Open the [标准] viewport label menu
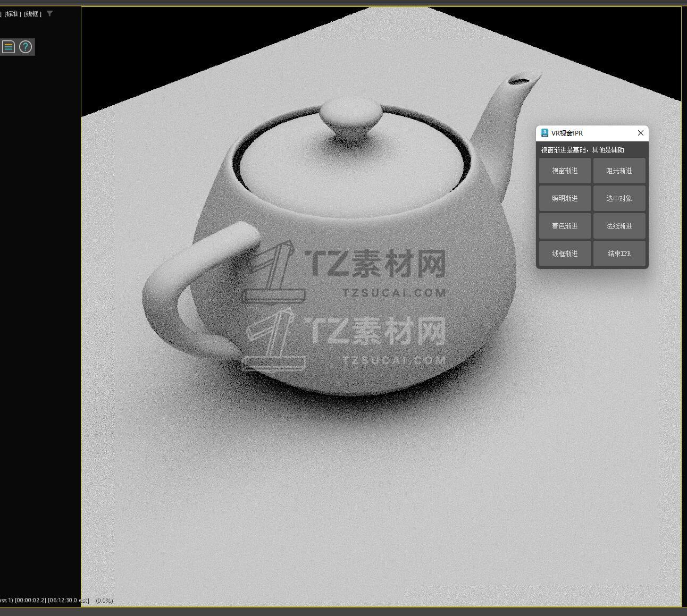Viewport: 687px width, 616px height. [13, 14]
